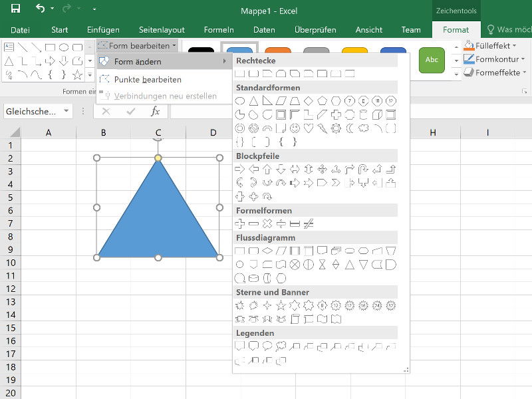
Task: Choose the cross shape in Standardformen
Action: tap(336, 114)
